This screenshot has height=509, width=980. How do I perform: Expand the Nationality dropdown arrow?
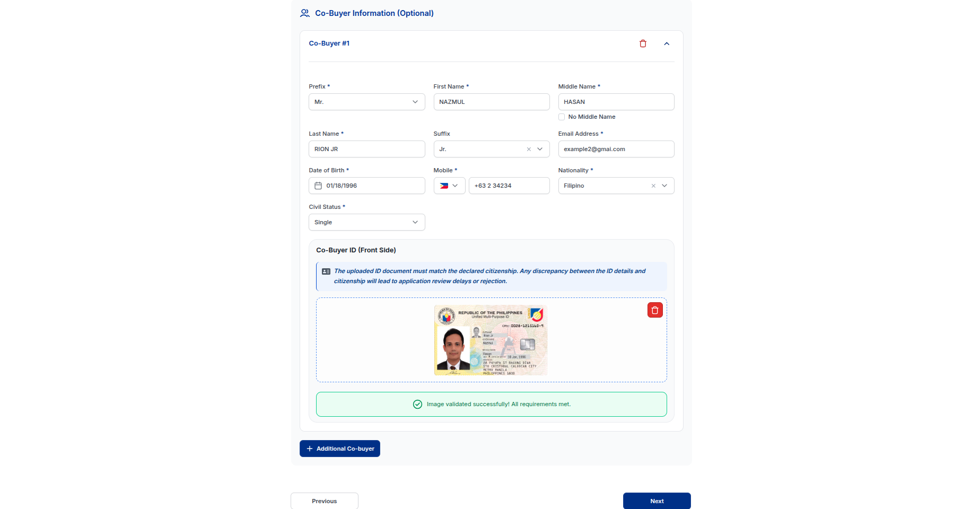pyautogui.click(x=664, y=186)
